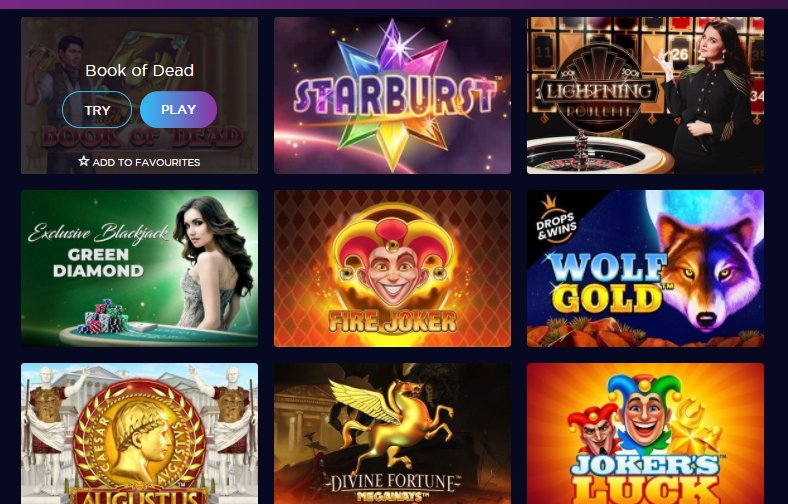
Task: Open the Joker's Luck game tile
Action: 645,433
